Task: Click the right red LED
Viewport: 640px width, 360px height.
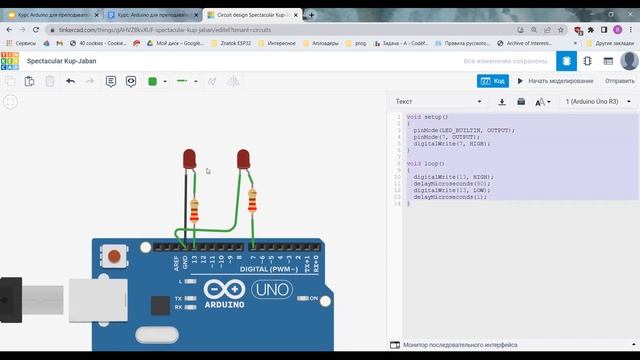Action: pyautogui.click(x=243, y=159)
